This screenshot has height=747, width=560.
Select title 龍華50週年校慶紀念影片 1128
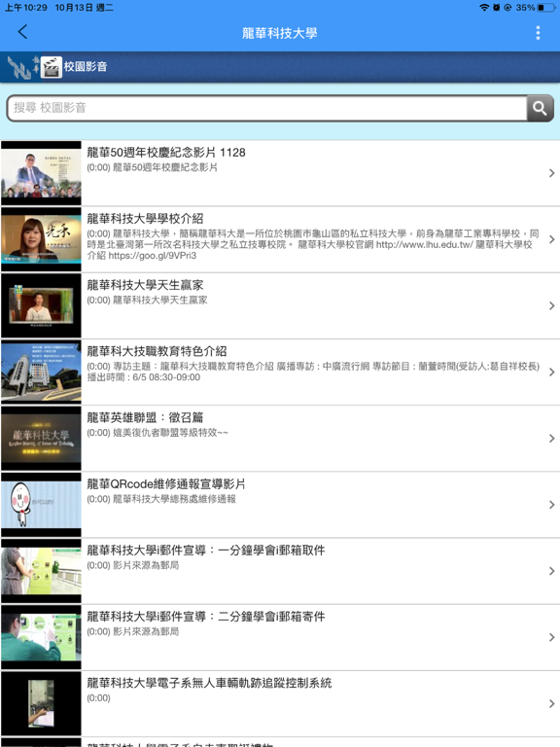(x=166, y=153)
